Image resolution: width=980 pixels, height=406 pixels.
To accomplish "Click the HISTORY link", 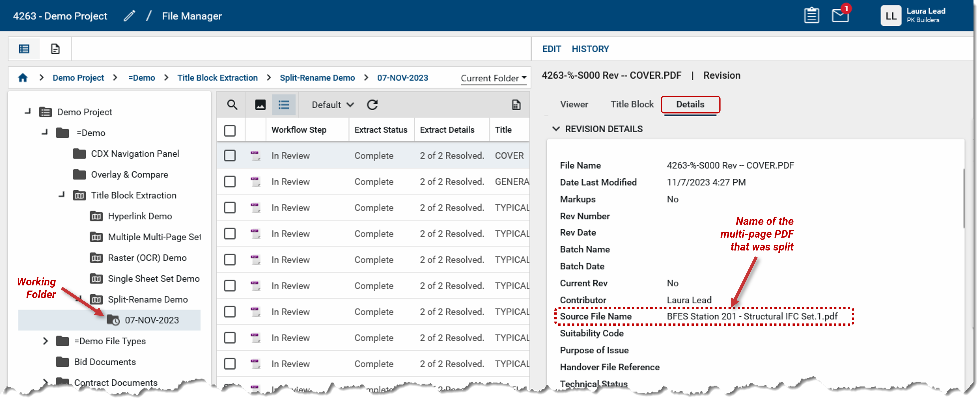I will click(590, 49).
